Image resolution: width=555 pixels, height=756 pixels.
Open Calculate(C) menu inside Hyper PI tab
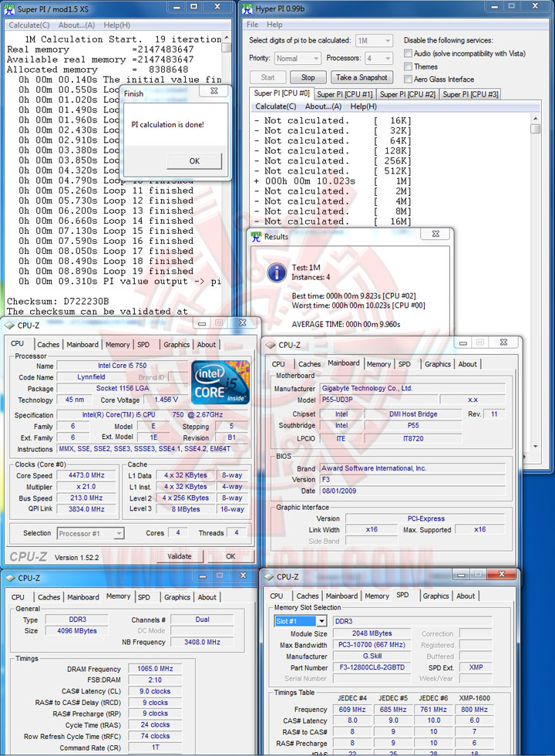pos(276,106)
